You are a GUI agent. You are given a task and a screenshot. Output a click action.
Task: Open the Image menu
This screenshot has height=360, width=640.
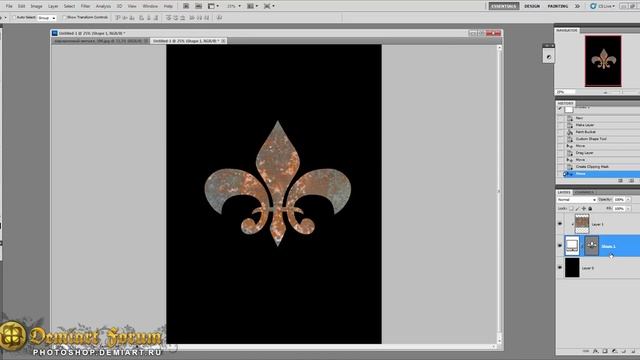point(36,6)
